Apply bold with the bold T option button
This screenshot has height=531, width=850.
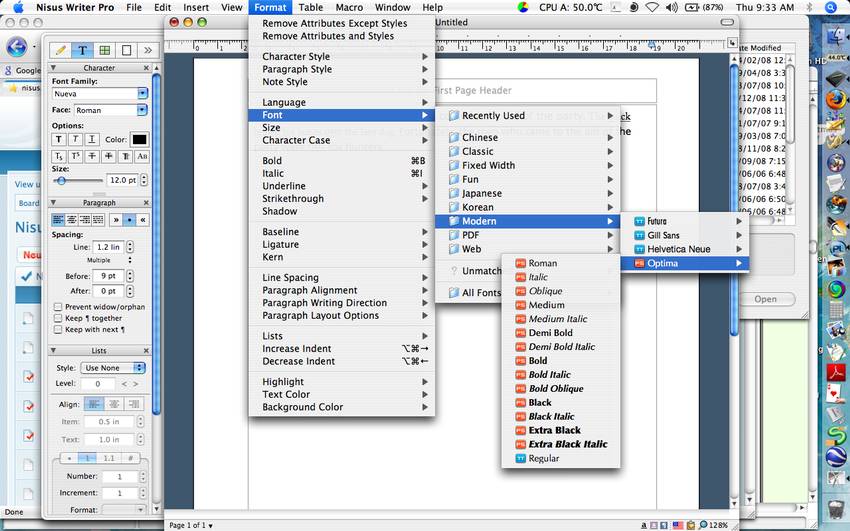click(59, 139)
